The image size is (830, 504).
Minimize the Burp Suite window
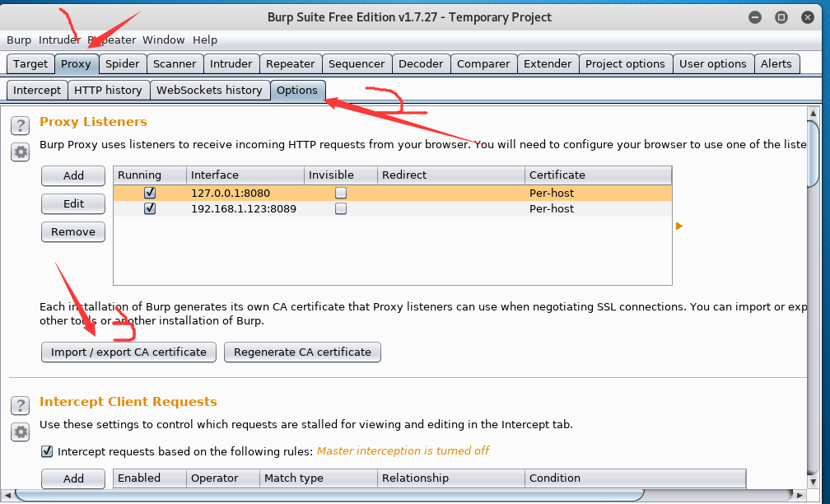[x=755, y=17]
